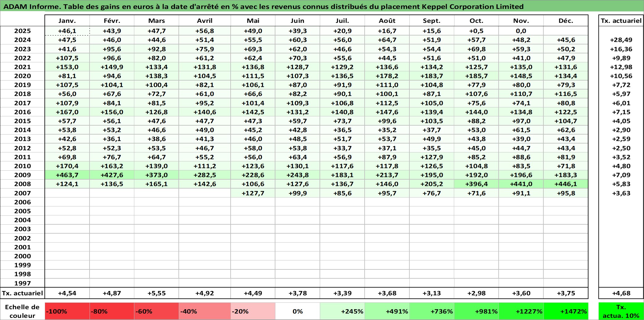Select the +5,55 Tx. actuariel for Mars
The image size is (644, 320).
click(157, 293)
